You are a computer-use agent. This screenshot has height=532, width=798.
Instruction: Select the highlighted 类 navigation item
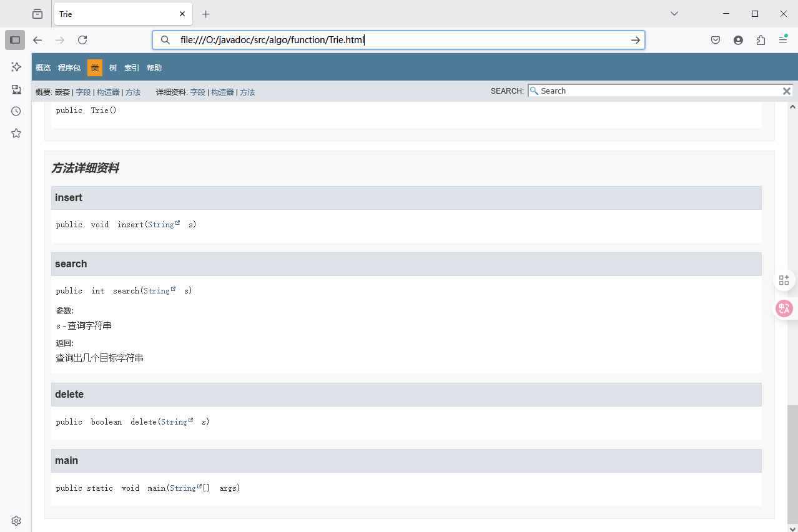tap(95, 67)
